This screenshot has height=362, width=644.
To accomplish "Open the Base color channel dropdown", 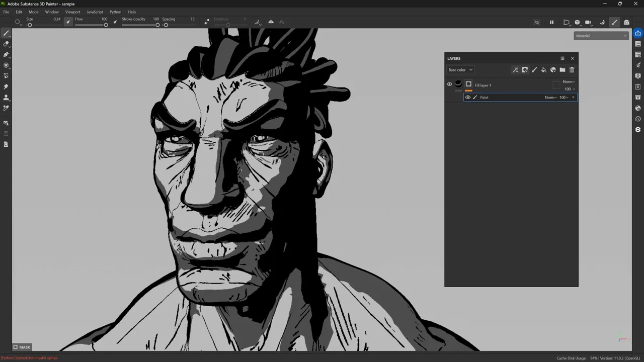I will (x=460, y=70).
